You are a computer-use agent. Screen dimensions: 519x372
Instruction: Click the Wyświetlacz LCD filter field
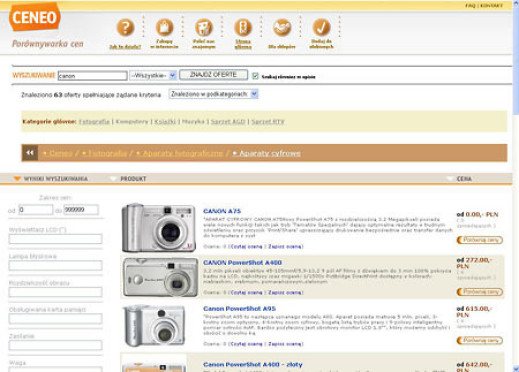pos(55,239)
